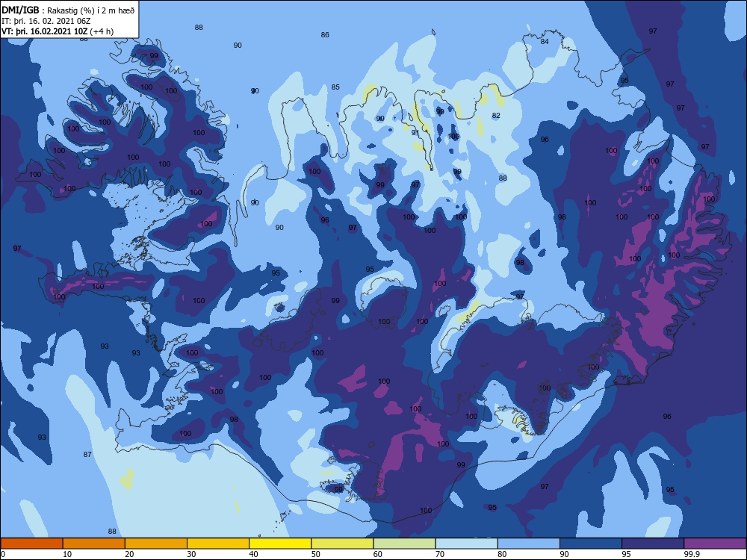Click the dark orange 0–10 legend swatch
Image resolution: width=747 pixels, height=560 pixels.
pyautogui.click(x=31, y=544)
